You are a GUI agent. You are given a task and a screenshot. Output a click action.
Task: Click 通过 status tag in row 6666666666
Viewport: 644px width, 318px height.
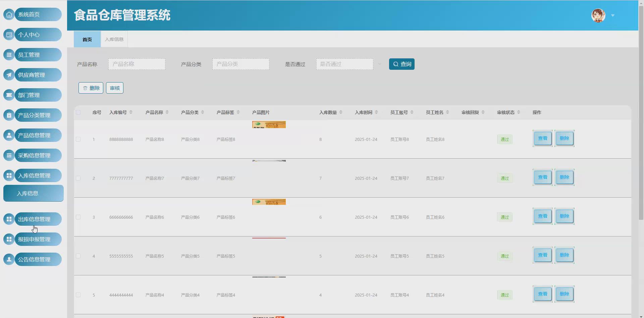click(x=505, y=217)
